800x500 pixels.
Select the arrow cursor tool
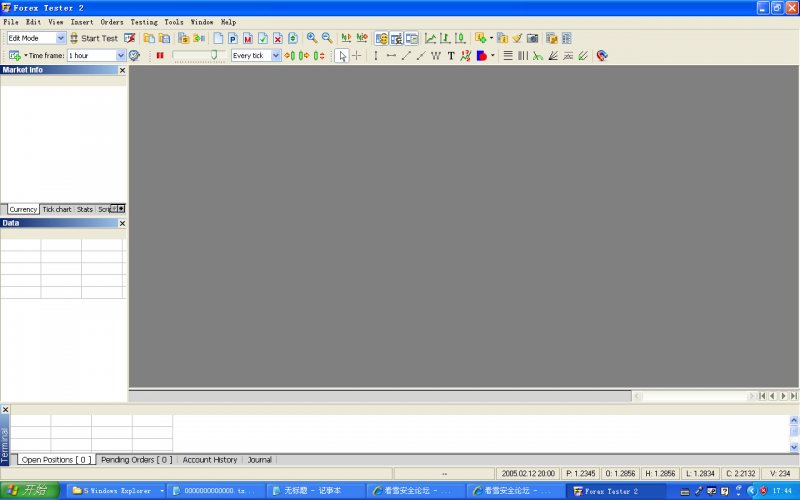coord(342,56)
